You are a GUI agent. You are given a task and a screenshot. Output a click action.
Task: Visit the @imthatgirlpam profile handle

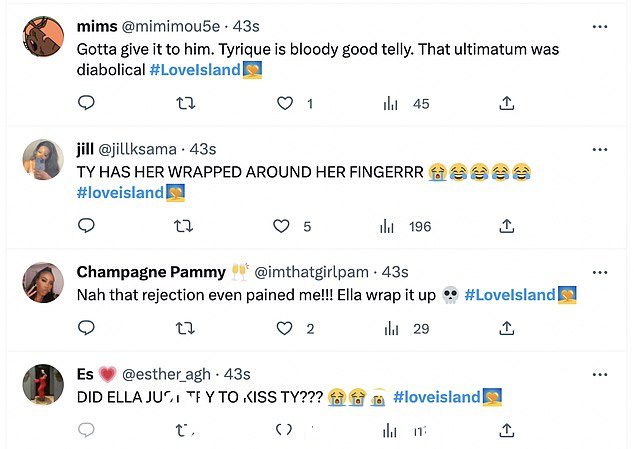click(x=311, y=272)
